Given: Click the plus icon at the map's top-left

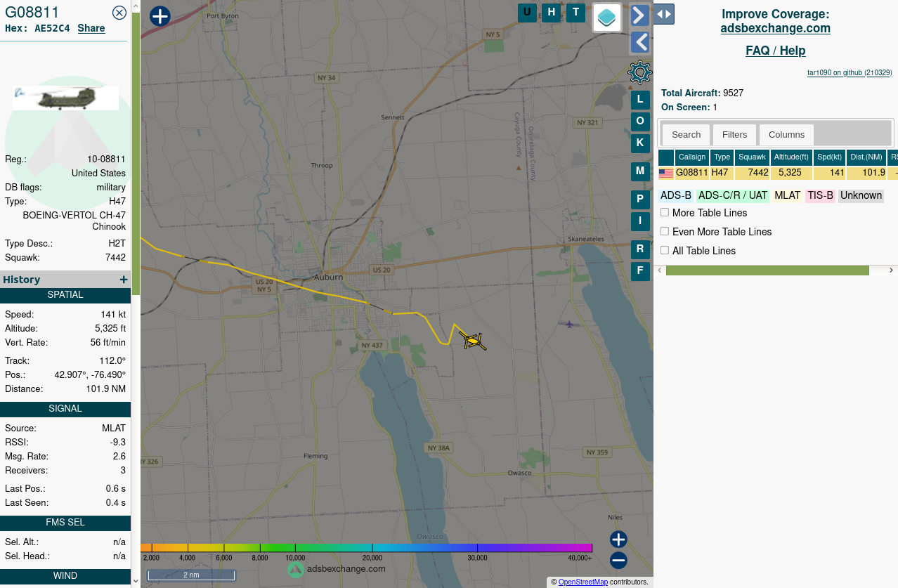Looking at the screenshot, I should tap(160, 16).
